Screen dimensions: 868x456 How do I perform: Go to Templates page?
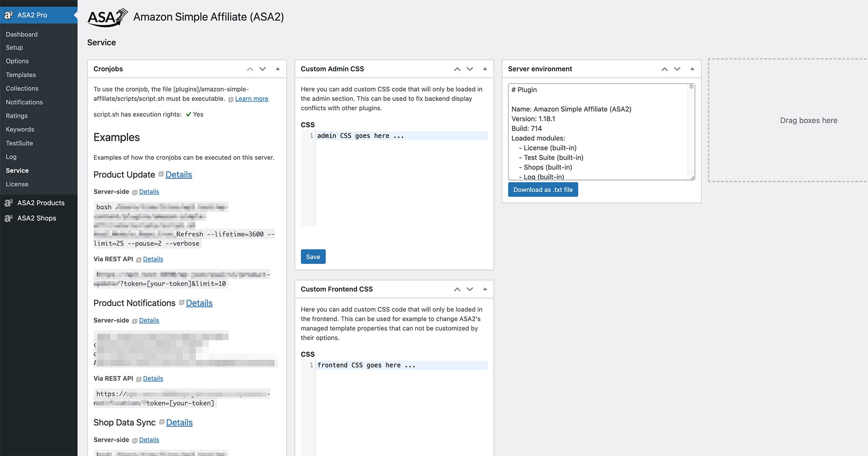point(21,75)
